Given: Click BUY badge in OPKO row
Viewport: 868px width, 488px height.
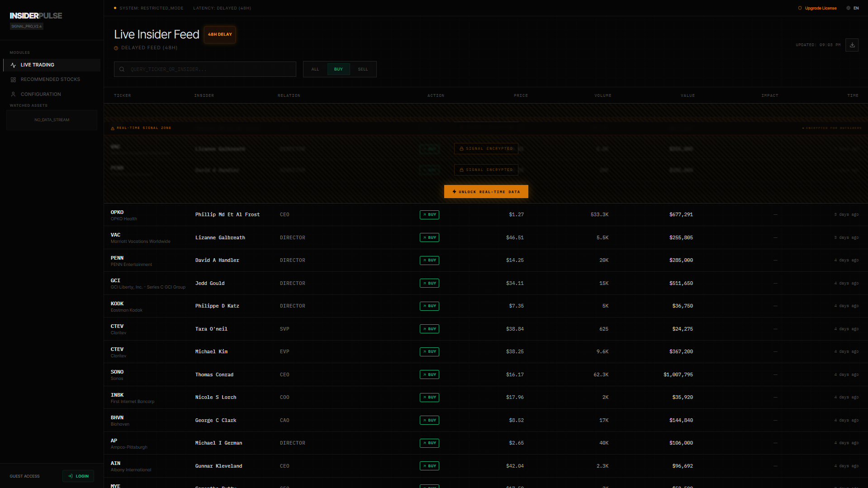Looking at the screenshot, I should [429, 215].
